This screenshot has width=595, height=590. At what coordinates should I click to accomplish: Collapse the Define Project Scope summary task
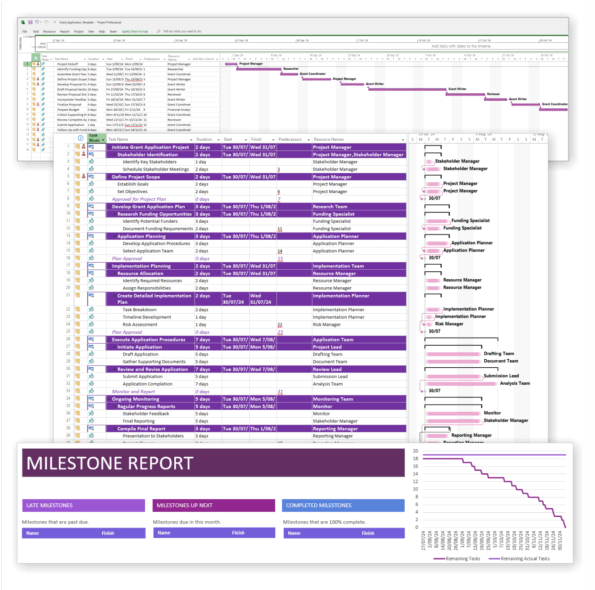pos(109,177)
